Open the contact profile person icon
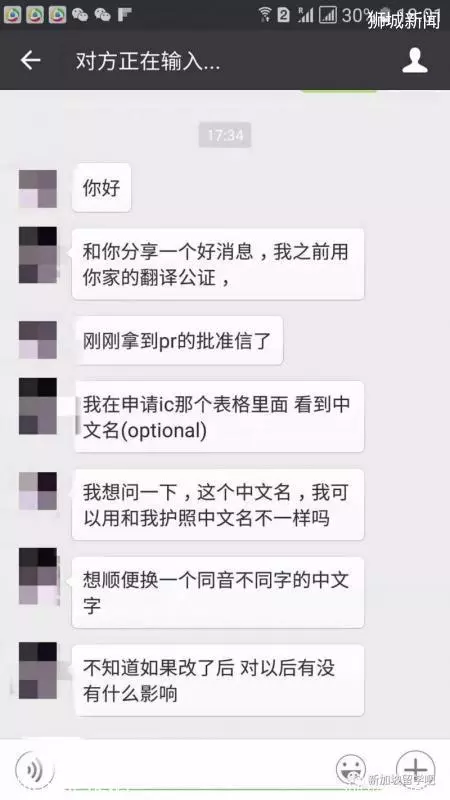Image resolution: width=450 pixels, height=800 pixels. point(415,61)
